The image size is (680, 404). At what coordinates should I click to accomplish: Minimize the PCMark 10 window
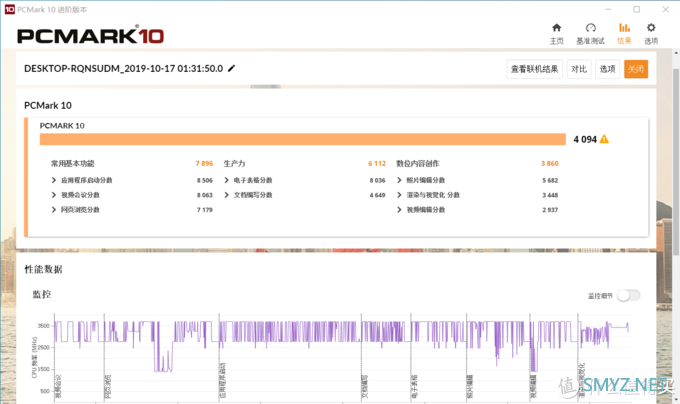tap(608, 9)
